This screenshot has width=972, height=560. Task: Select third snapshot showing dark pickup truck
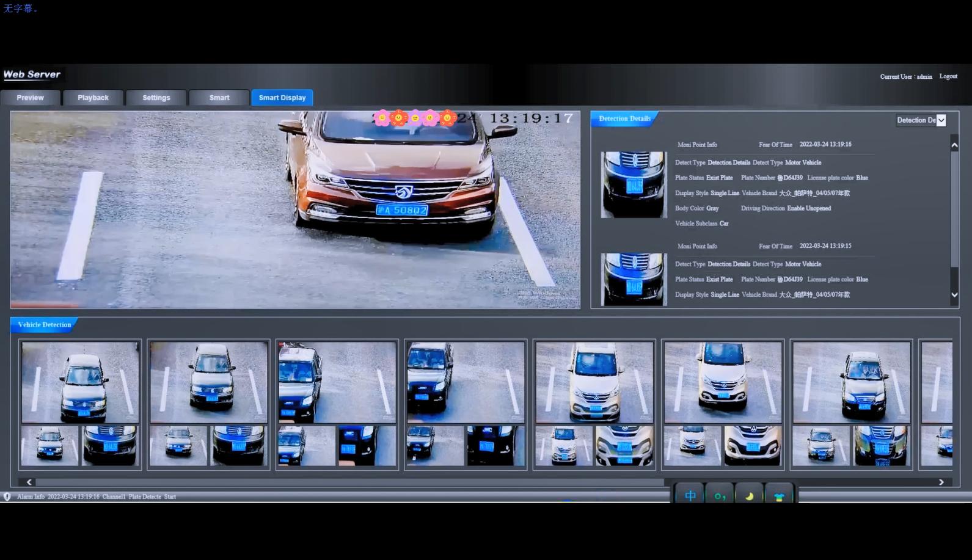pos(337,382)
